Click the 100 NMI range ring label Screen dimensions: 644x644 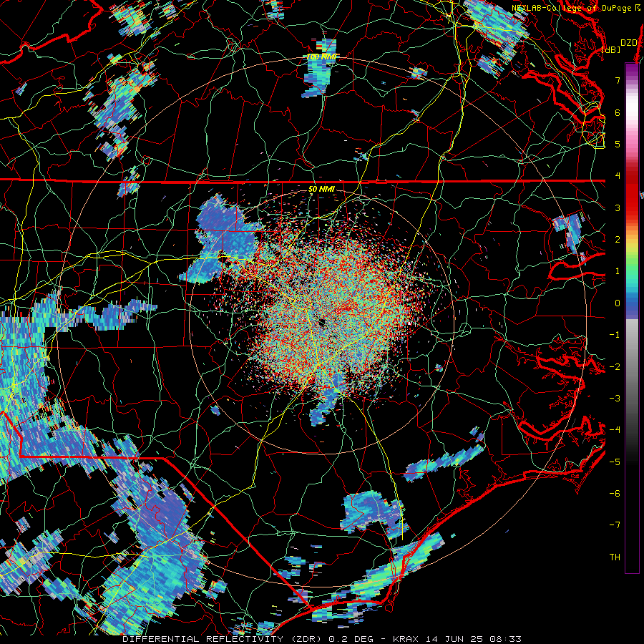(321, 57)
